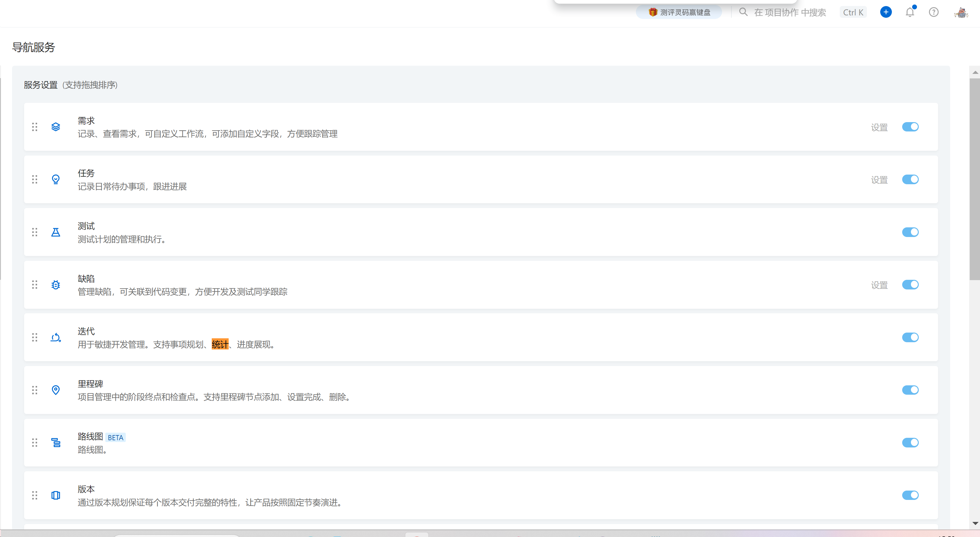The height and width of the screenshot is (537, 980).
Task: Open the notifications bell
Action: click(910, 12)
